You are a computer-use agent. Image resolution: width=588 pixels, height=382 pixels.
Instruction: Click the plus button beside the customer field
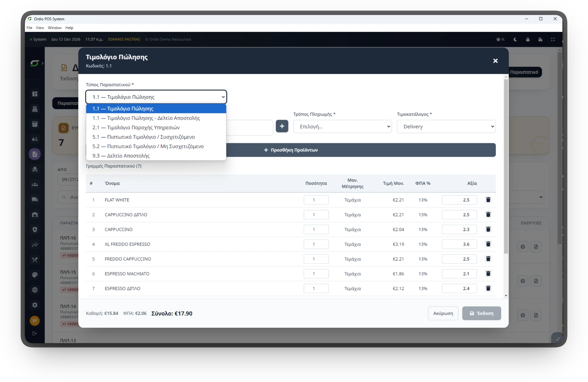tap(282, 126)
